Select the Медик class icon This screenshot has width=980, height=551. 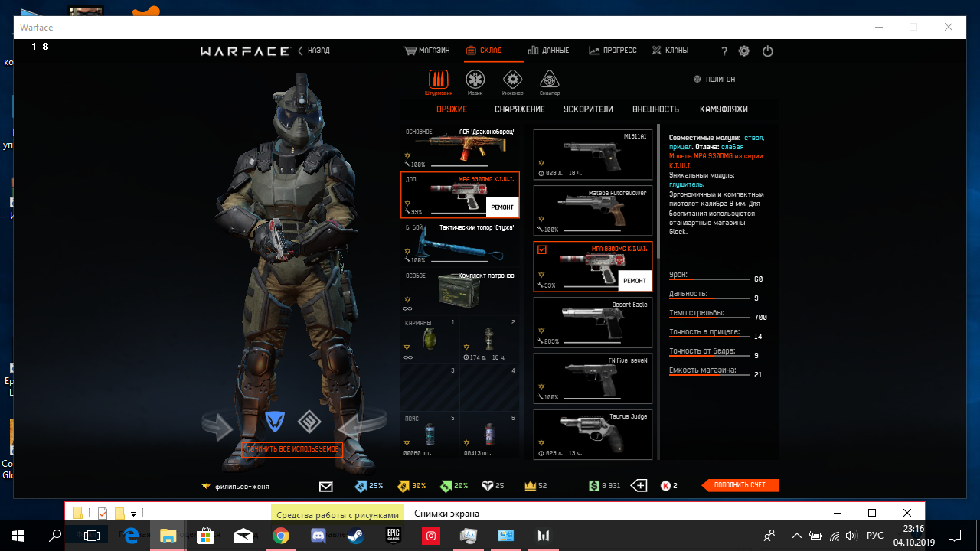tap(475, 79)
